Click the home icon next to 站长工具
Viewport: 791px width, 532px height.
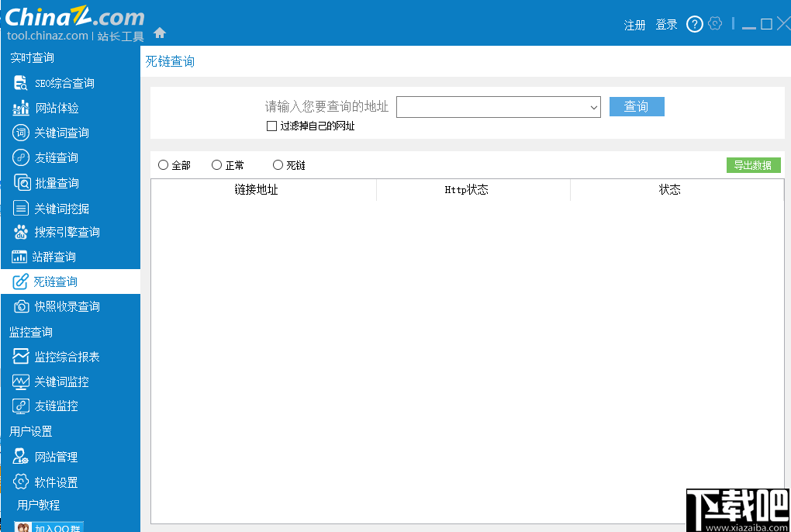[159, 34]
